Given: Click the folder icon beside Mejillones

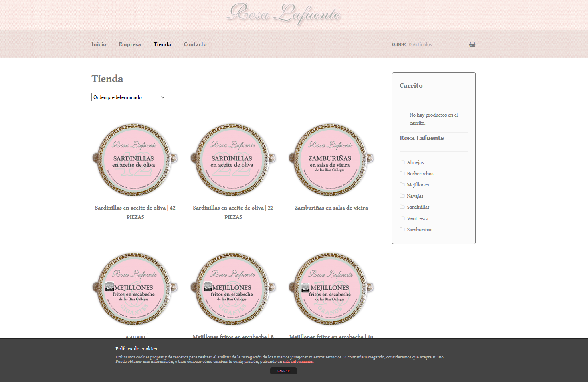Looking at the screenshot, I should [402, 184].
